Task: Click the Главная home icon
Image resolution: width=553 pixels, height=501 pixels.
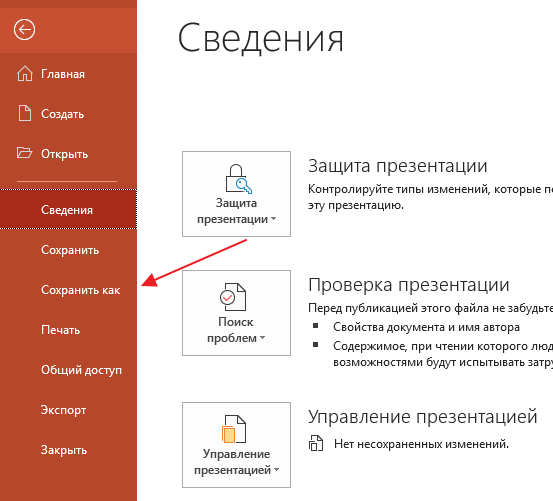Action: coord(25,74)
